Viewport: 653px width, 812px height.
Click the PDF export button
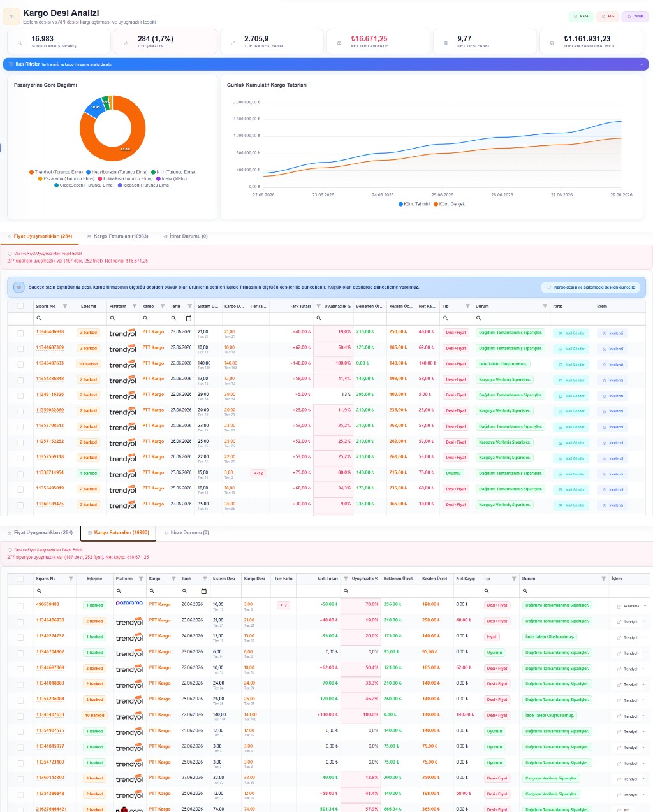[608, 16]
